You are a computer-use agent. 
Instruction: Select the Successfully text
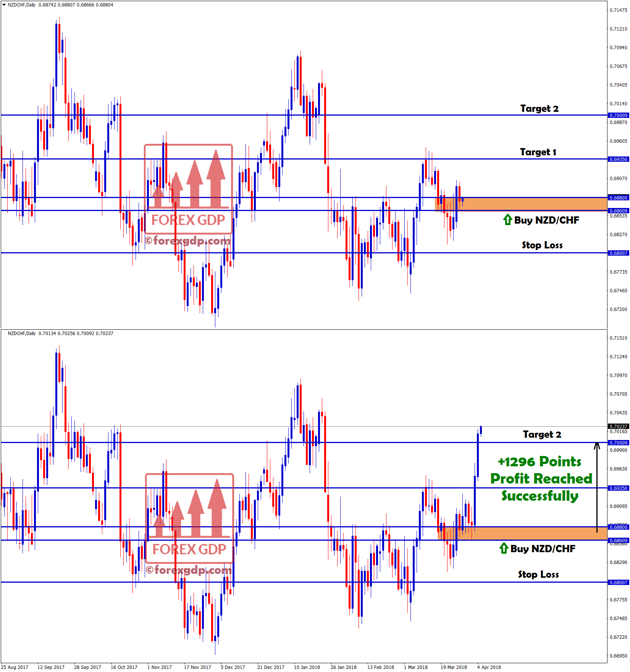(540, 496)
